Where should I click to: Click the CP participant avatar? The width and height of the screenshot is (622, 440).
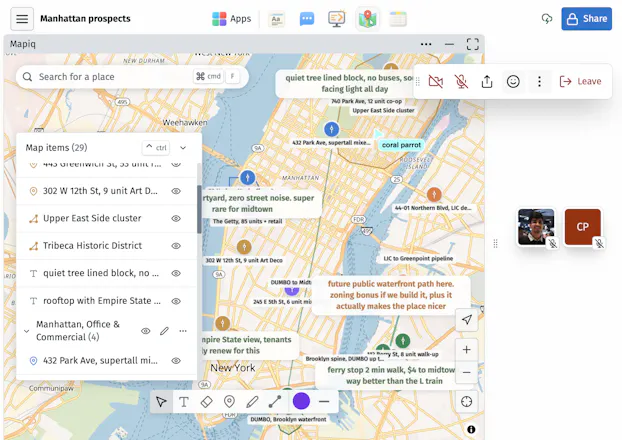click(582, 227)
